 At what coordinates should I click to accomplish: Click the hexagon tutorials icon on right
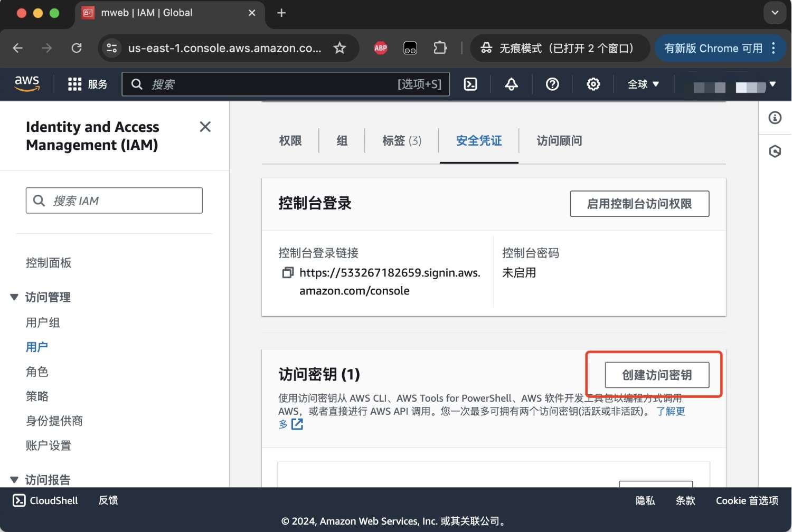tap(775, 151)
